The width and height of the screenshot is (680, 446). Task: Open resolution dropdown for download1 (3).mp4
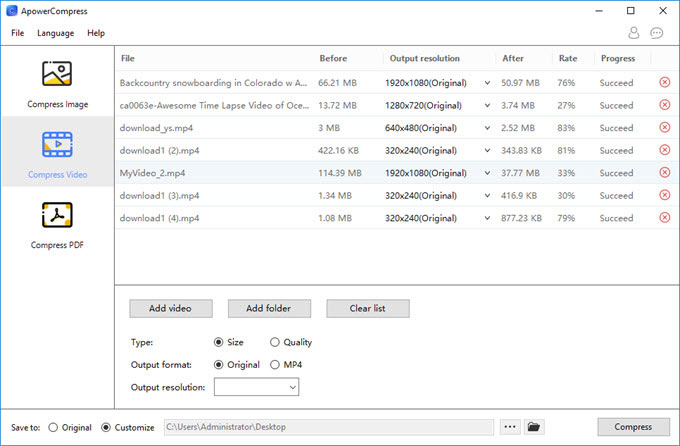click(487, 196)
